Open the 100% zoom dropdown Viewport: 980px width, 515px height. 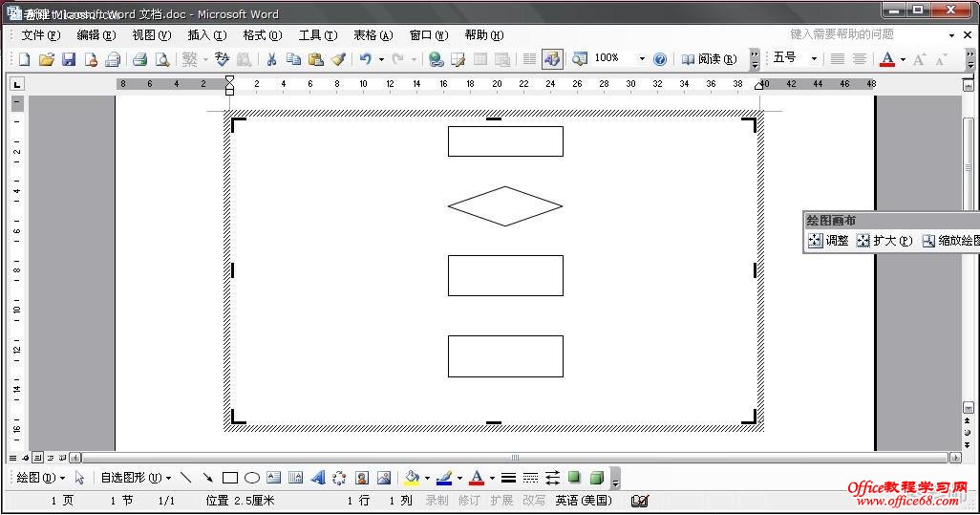(642, 59)
